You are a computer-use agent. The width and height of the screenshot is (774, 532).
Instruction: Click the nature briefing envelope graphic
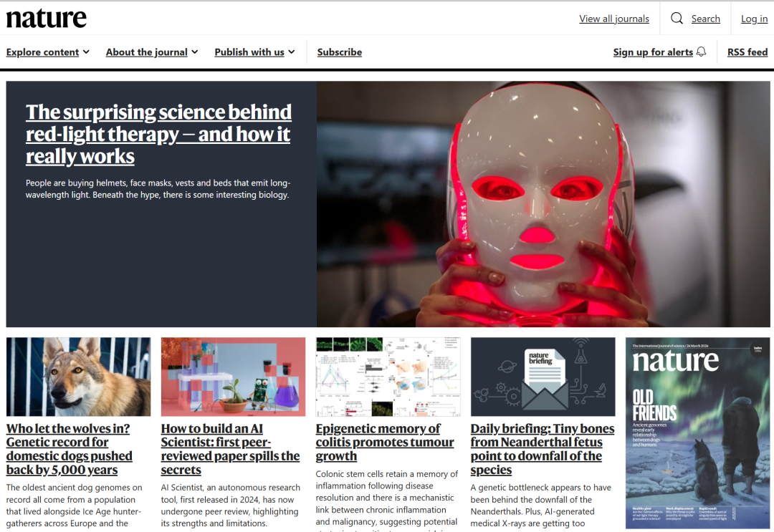543,377
